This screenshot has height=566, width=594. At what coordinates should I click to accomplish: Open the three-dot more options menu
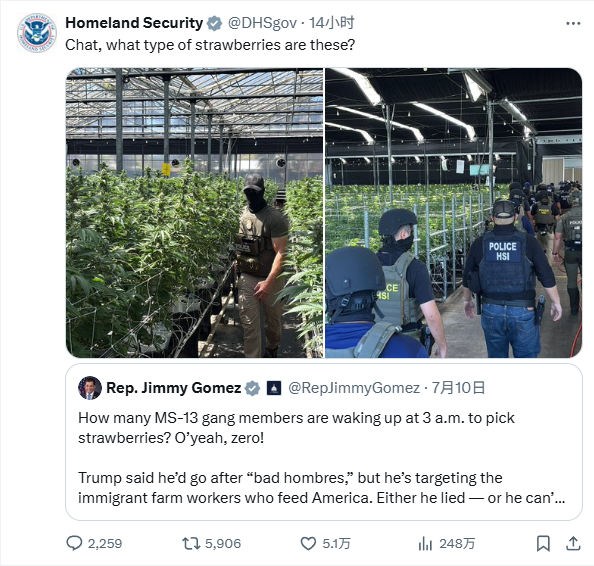573,23
